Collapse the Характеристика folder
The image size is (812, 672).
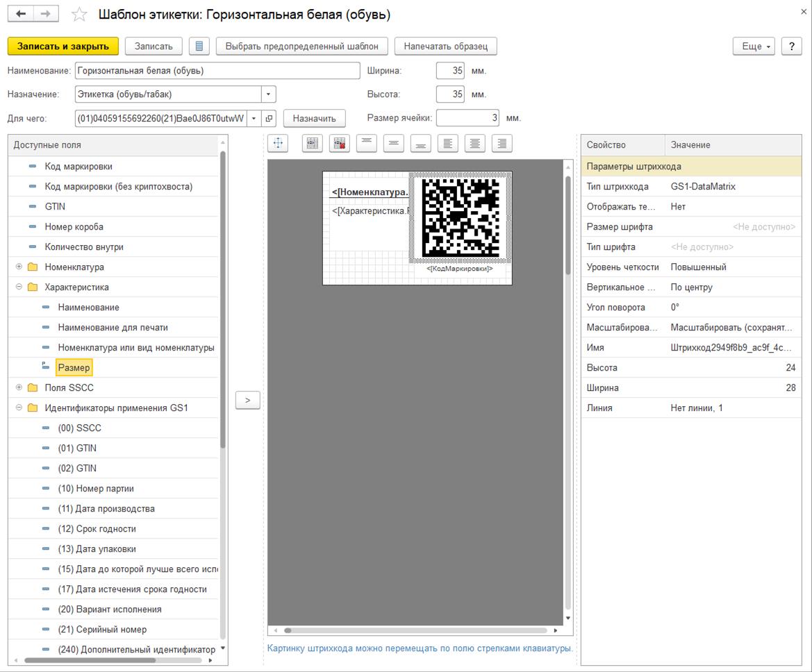19,287
